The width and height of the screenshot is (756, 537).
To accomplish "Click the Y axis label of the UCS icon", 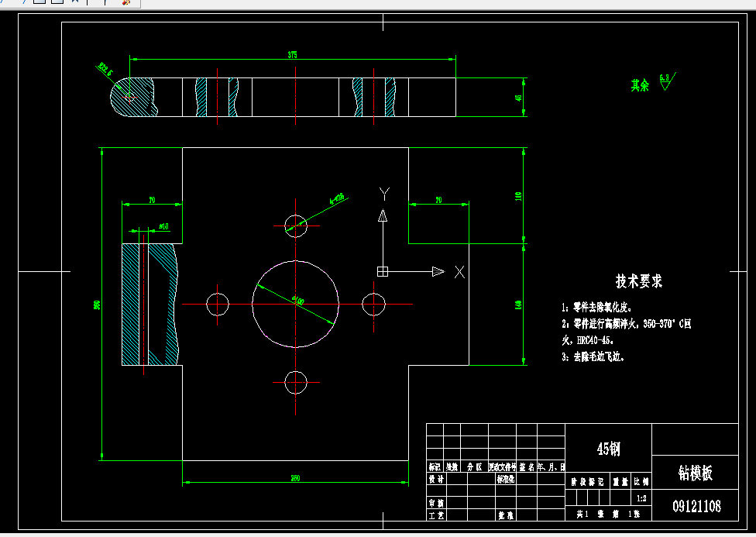I will 384,194.
